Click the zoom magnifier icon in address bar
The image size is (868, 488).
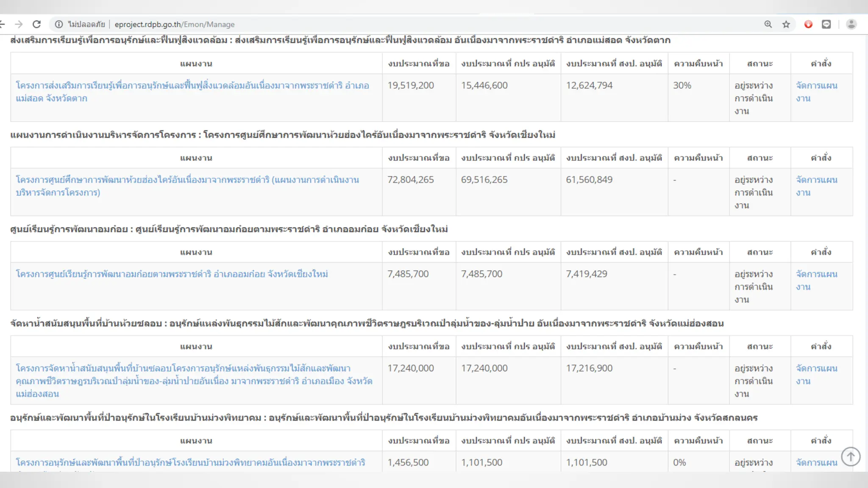[768, 24]
